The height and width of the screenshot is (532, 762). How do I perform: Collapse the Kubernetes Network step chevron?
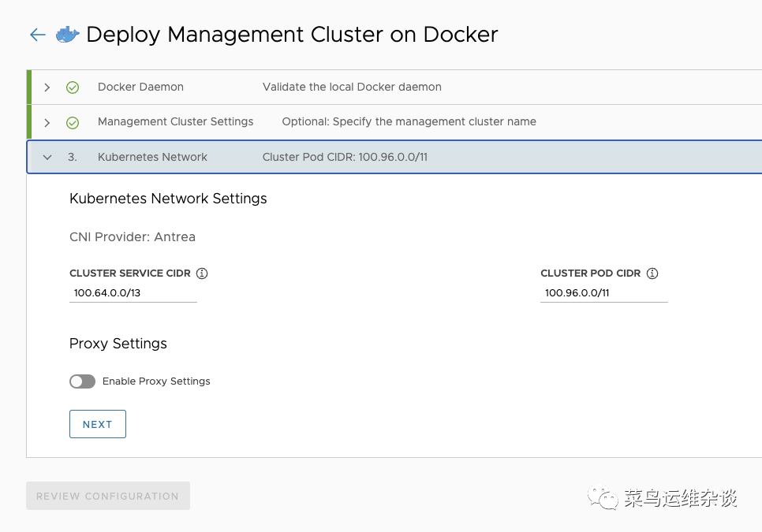coord(47,158)
